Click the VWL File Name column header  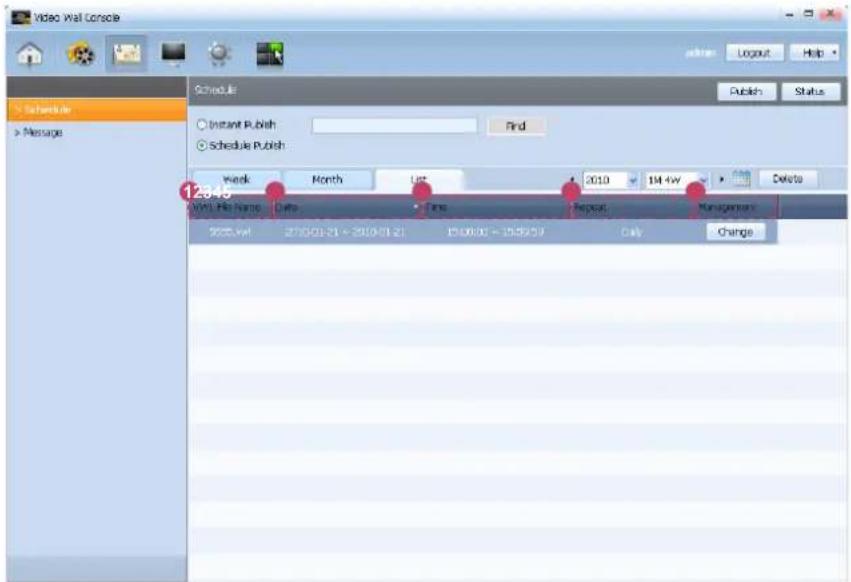point(230,207)
